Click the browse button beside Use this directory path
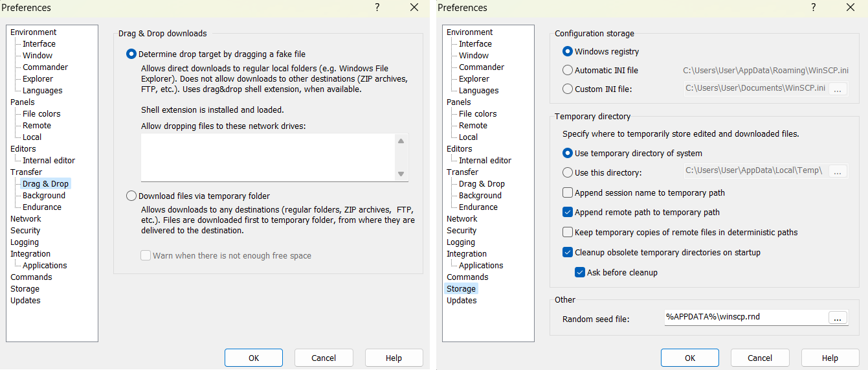 click(838, 172)
